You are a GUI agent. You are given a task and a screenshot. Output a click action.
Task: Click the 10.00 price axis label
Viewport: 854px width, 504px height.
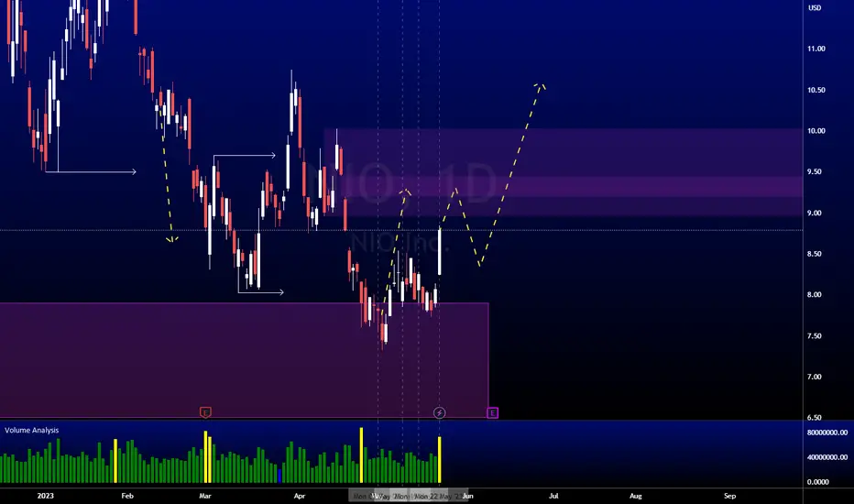816,131
